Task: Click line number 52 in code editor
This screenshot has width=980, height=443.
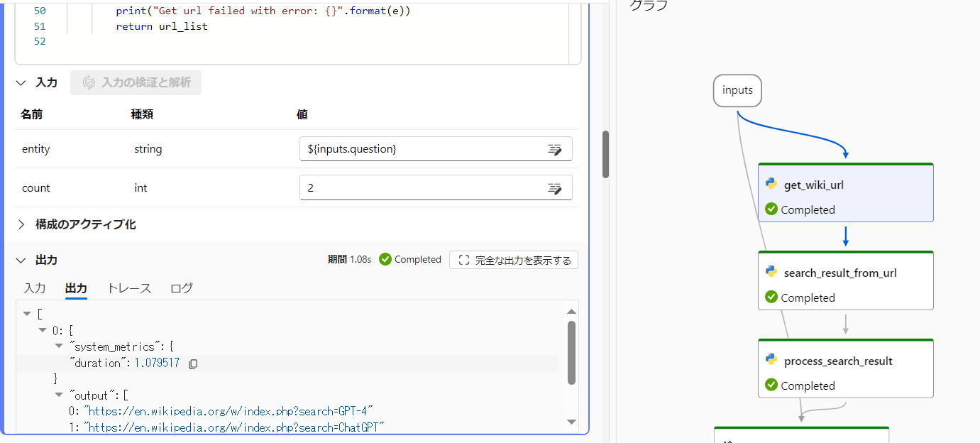Action: coord(40,41)
